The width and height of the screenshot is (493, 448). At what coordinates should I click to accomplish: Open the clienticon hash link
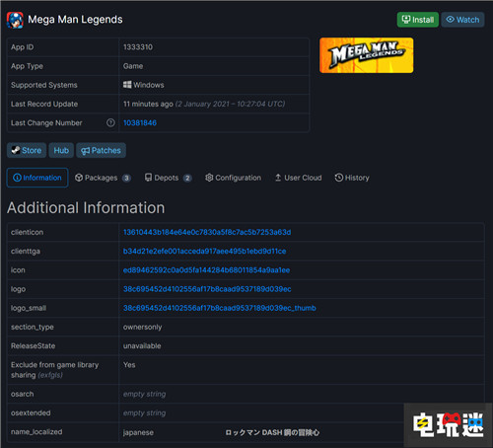[x=207, y=232]
